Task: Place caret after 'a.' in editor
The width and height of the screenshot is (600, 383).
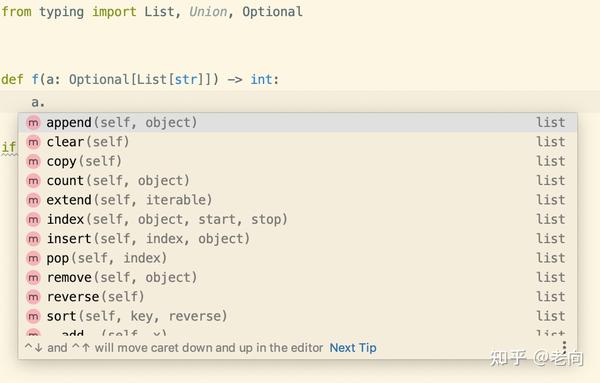Action: pos(46,102)
